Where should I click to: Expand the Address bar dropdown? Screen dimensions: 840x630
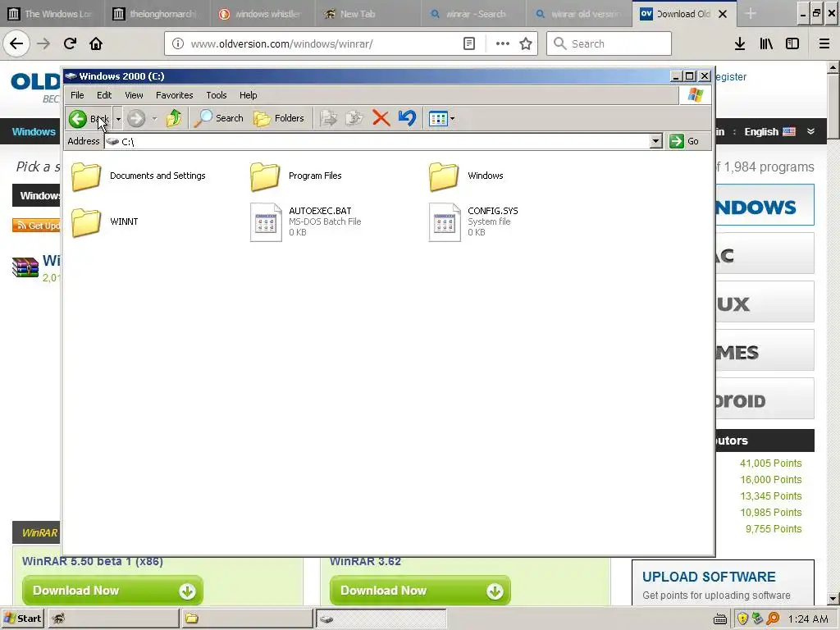tap(655, 141)
